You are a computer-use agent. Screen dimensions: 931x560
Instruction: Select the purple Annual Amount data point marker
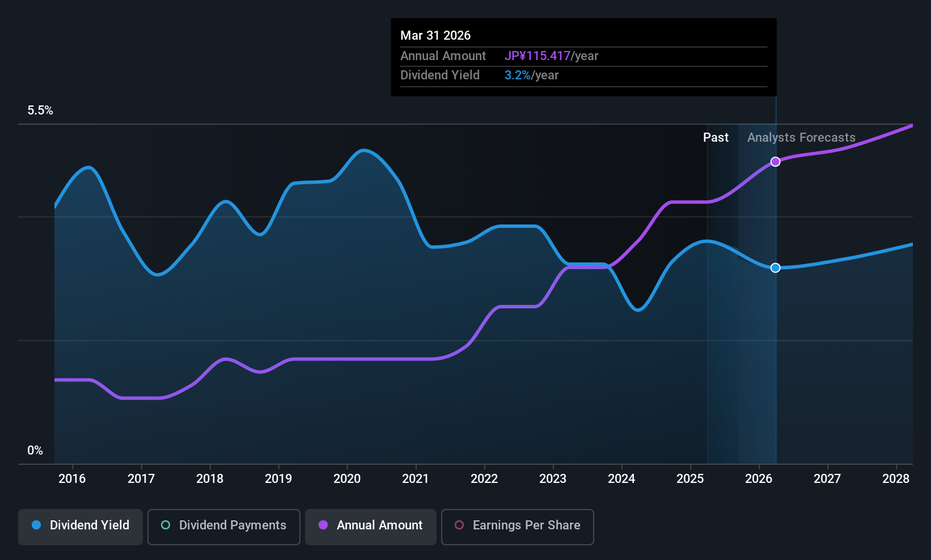pyautogui.click(x=775, y=162)
